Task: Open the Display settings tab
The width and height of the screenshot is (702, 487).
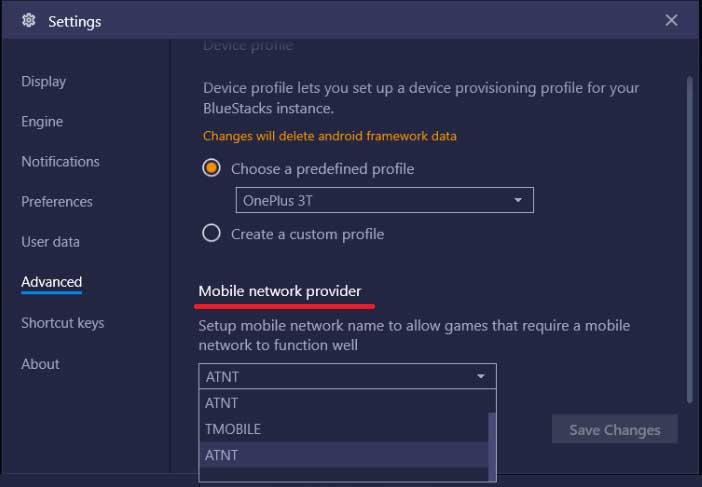Action: pyautogui.click(x=44, y=81)
